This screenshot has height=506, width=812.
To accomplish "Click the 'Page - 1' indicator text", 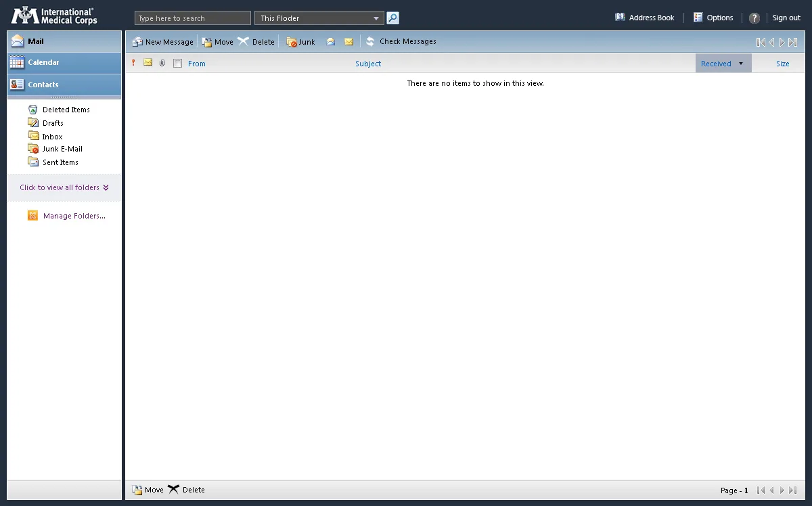I will point(734,490).
